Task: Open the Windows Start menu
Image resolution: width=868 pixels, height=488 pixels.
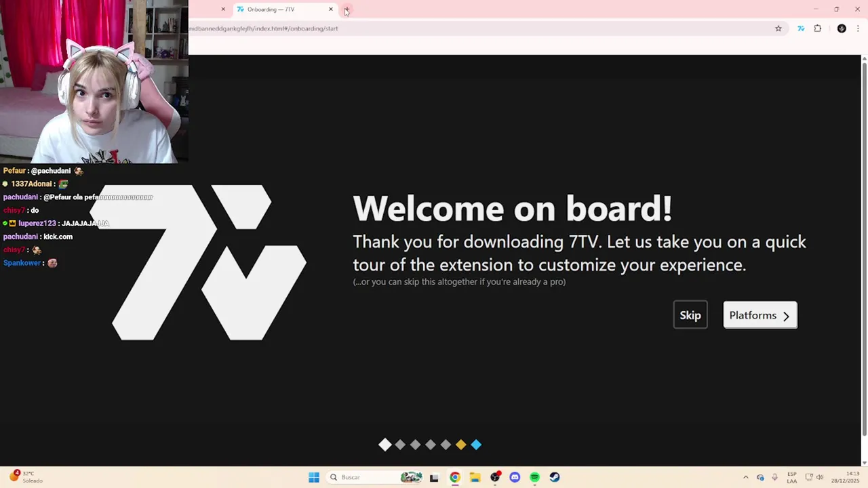Action: click(314, 477)
